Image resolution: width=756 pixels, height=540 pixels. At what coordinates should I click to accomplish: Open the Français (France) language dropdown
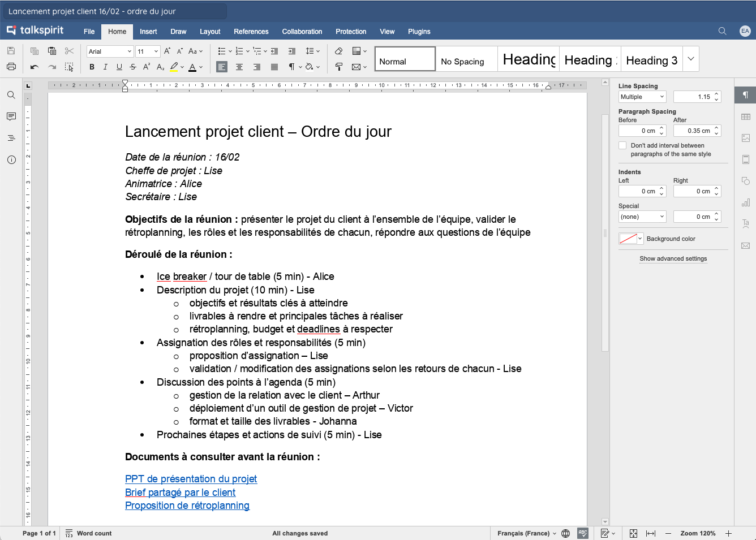pyautogui.click(x=527, y=533)
